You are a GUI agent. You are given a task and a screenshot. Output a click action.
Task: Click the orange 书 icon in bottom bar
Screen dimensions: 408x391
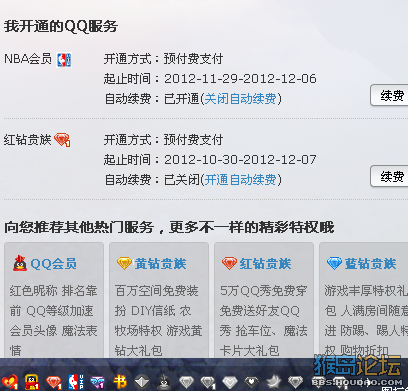click(x=120, y=382)
